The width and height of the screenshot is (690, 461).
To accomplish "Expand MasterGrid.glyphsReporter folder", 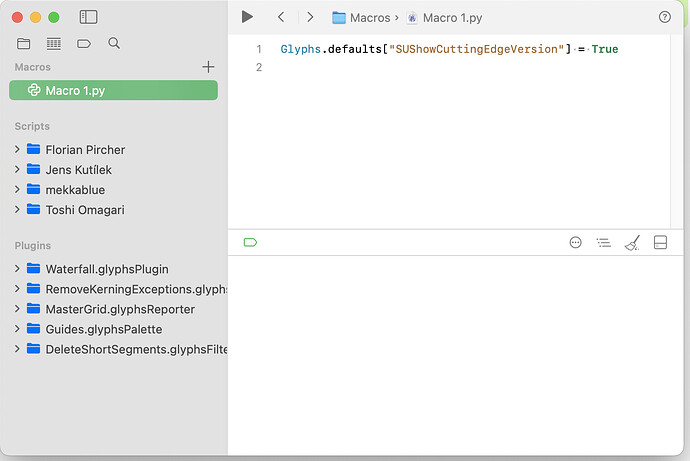I will (x=17, y=309).
